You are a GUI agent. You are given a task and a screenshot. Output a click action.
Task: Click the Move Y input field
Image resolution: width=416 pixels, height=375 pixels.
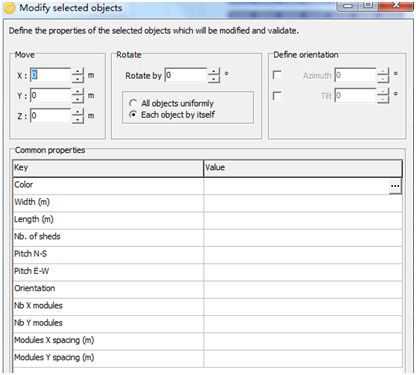(51, 96)
